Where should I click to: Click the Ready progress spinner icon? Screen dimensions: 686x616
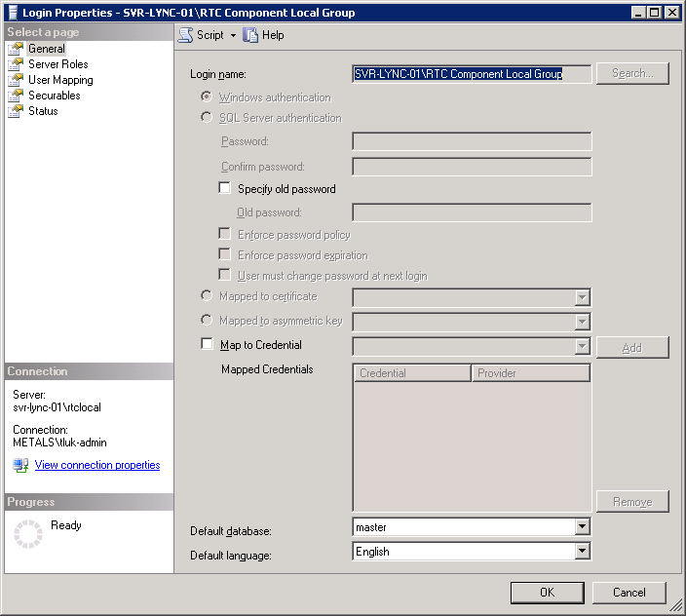click(x=28, y=534)
